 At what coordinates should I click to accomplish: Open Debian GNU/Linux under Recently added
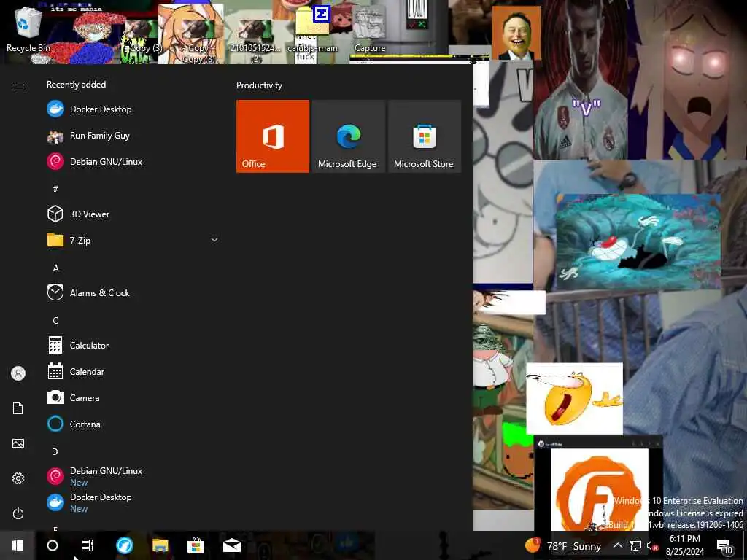click(x=133, y=162)
